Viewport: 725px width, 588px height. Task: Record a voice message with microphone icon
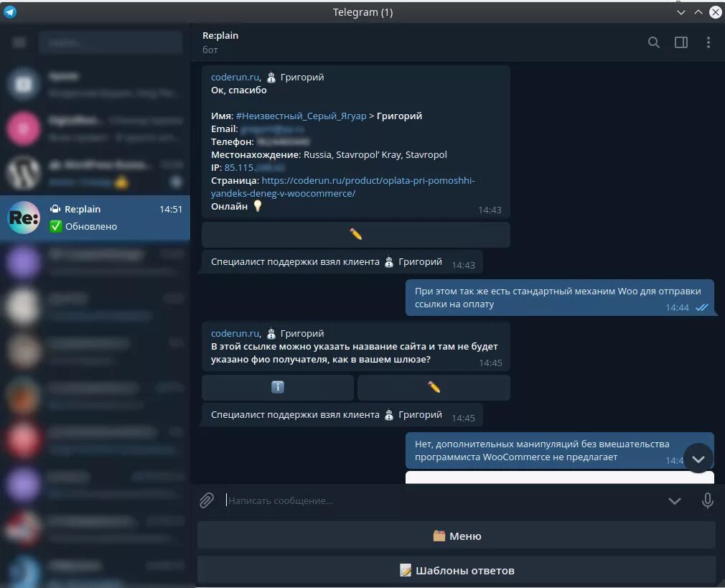tap(707, 500)
